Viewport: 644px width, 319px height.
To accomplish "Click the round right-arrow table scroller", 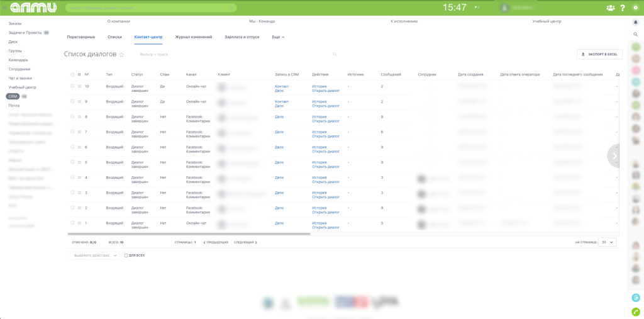I will (x=615, y=156).
